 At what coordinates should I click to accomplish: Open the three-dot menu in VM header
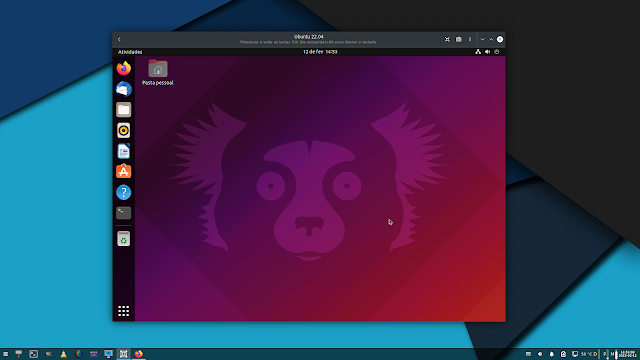point(470,40)
